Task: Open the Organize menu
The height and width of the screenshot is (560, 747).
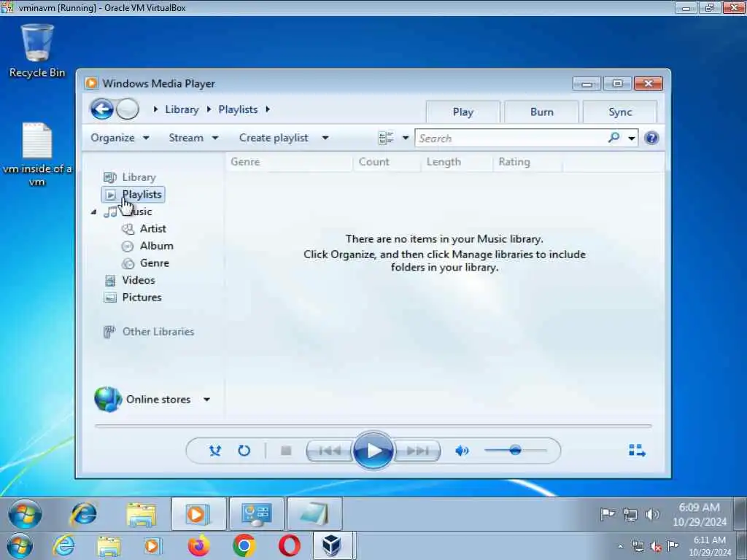Action: 120,138
